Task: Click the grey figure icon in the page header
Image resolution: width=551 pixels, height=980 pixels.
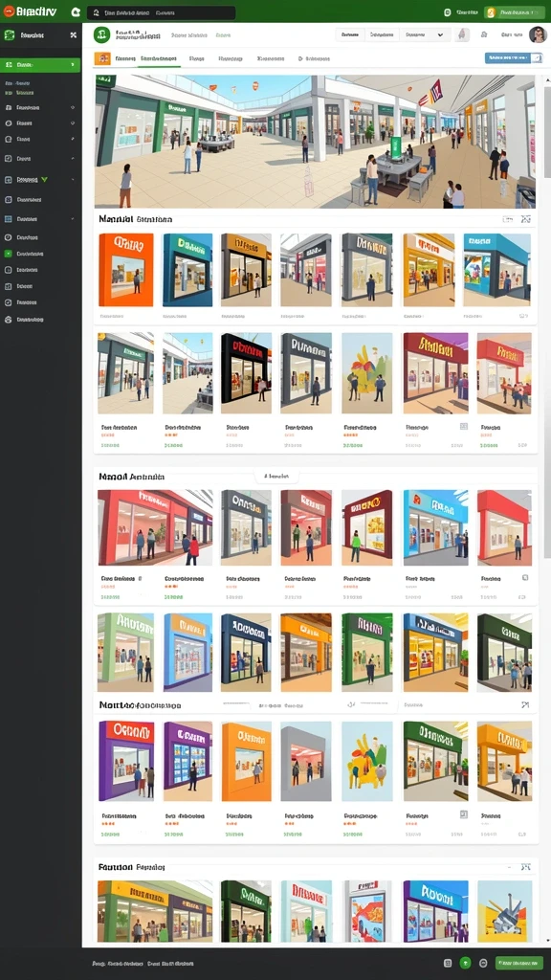Action: point(462,35)
